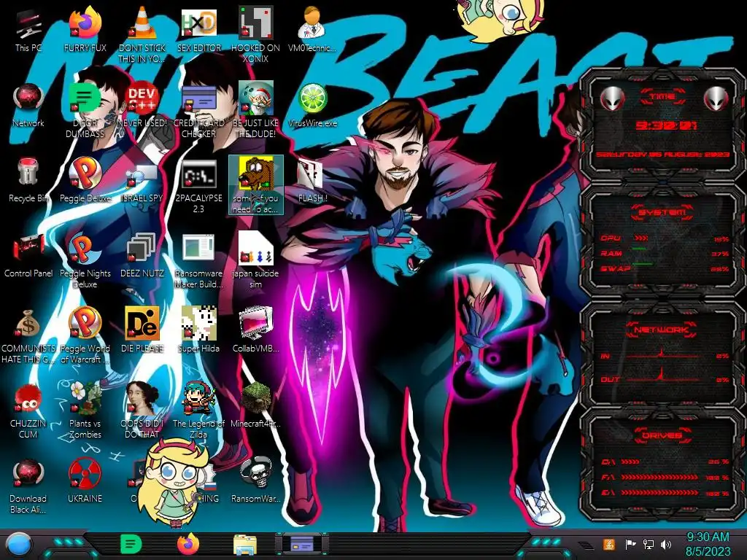Image resolution: width=747 pixels, height=560 pixels.
Task: Open the Ransomware Maker Build shortcut
Action: coord(198,261)
